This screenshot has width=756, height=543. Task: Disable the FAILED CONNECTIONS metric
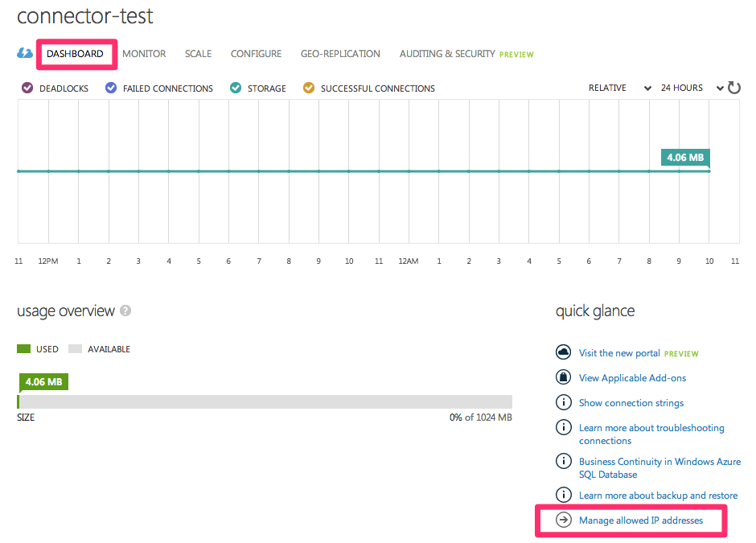coord(110,88)
